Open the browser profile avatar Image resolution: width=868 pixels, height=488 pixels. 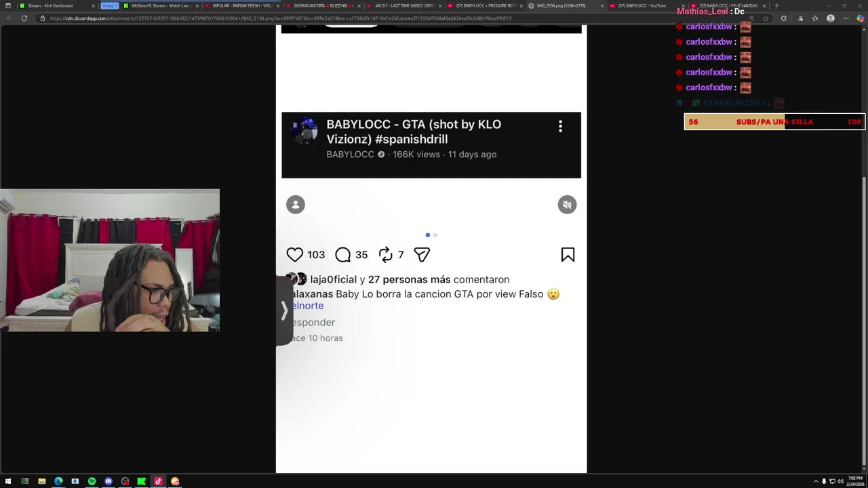(x=831, y=18)
